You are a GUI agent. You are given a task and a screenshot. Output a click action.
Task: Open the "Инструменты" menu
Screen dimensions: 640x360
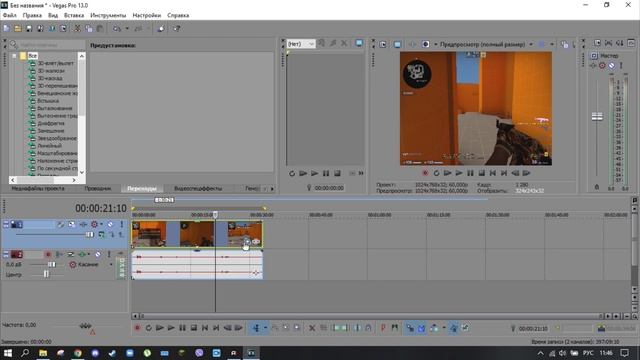coord(108,15)
